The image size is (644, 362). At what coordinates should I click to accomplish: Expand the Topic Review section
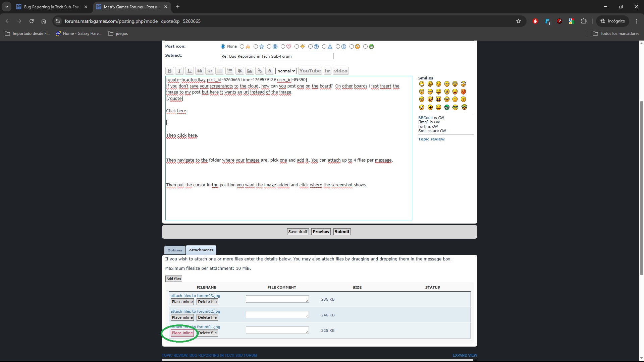click(431, 139)
